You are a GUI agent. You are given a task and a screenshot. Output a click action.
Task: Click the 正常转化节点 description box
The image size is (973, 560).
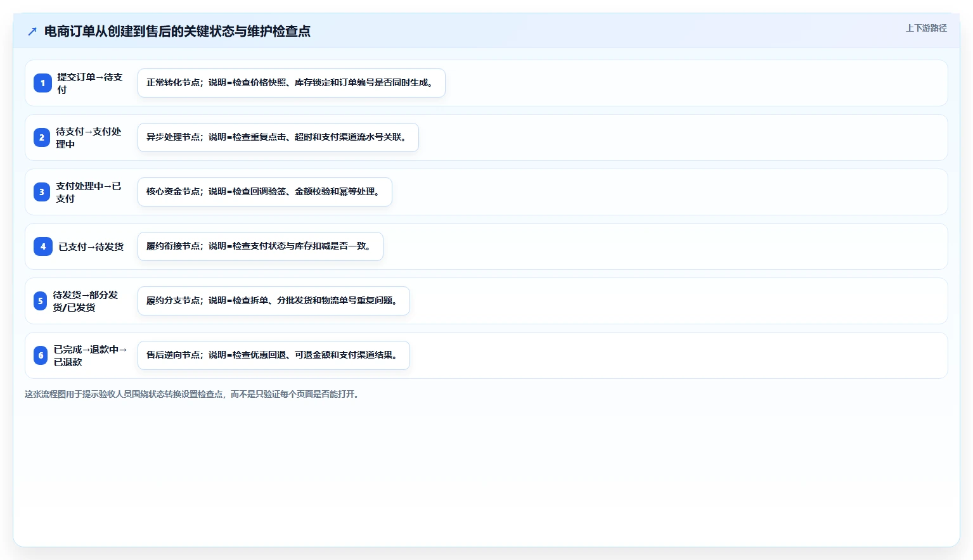tap(292, 83)
